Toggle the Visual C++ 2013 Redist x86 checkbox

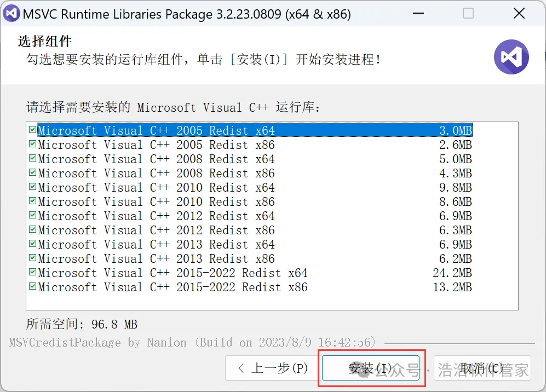32,258
